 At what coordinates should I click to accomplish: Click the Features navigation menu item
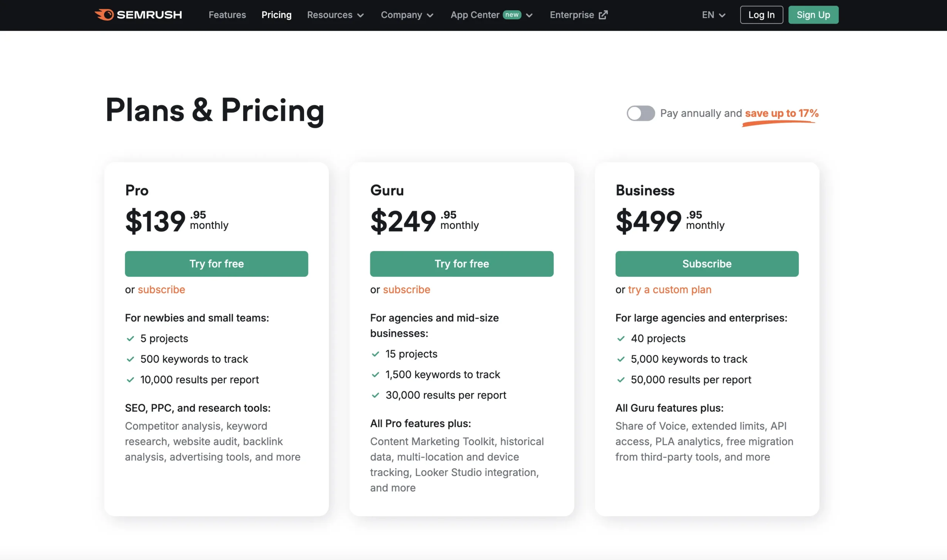tap(227, 15)
